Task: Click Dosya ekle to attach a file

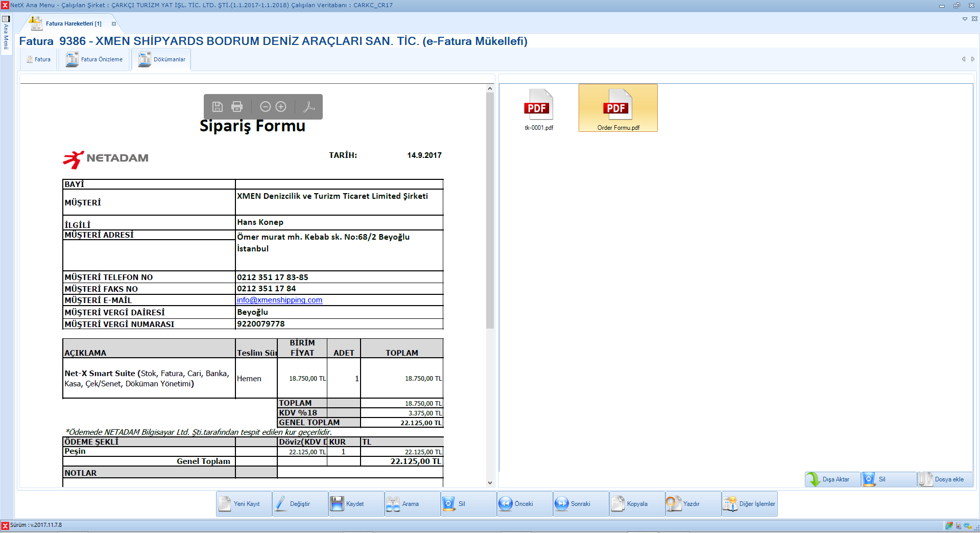Action: point(945,479)
